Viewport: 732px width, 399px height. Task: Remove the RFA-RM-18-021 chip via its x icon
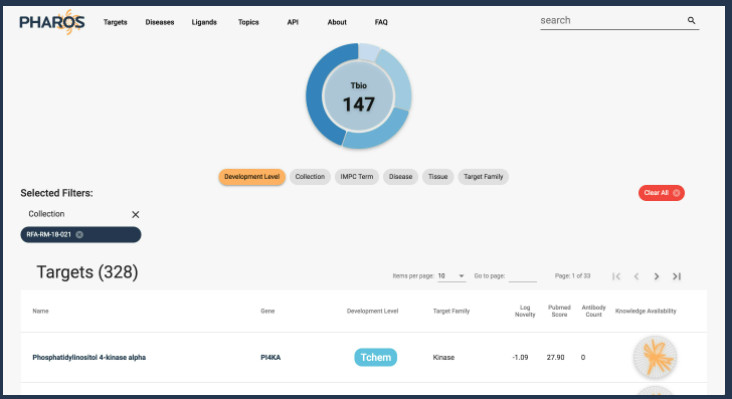pyautogui.click(x=79, y=234)
